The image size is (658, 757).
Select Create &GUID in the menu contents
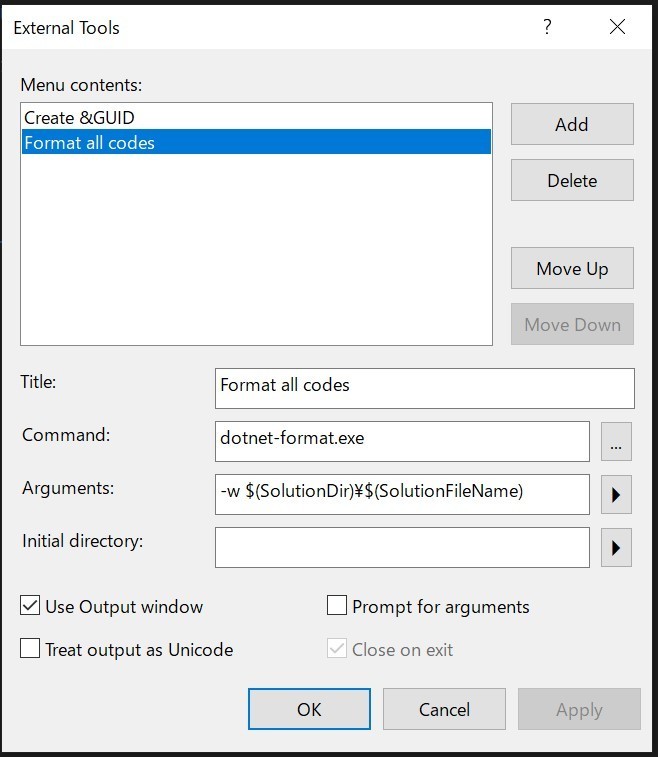click(256, 117)
